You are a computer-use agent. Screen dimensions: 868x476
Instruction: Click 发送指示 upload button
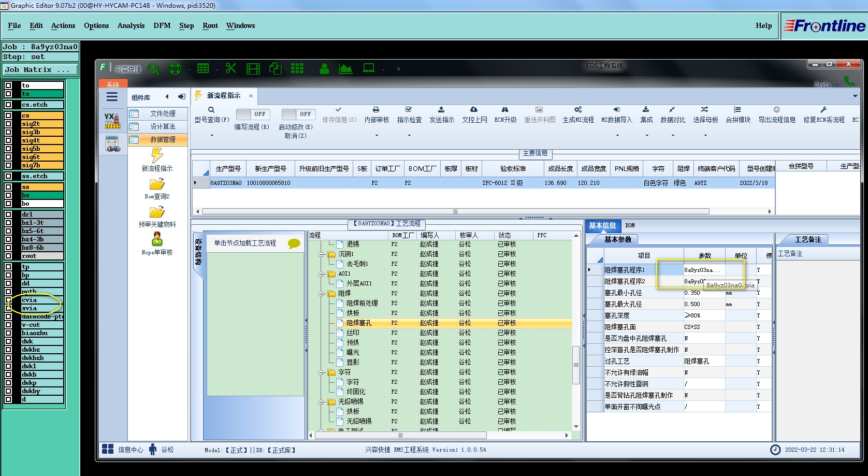[441, 115]
